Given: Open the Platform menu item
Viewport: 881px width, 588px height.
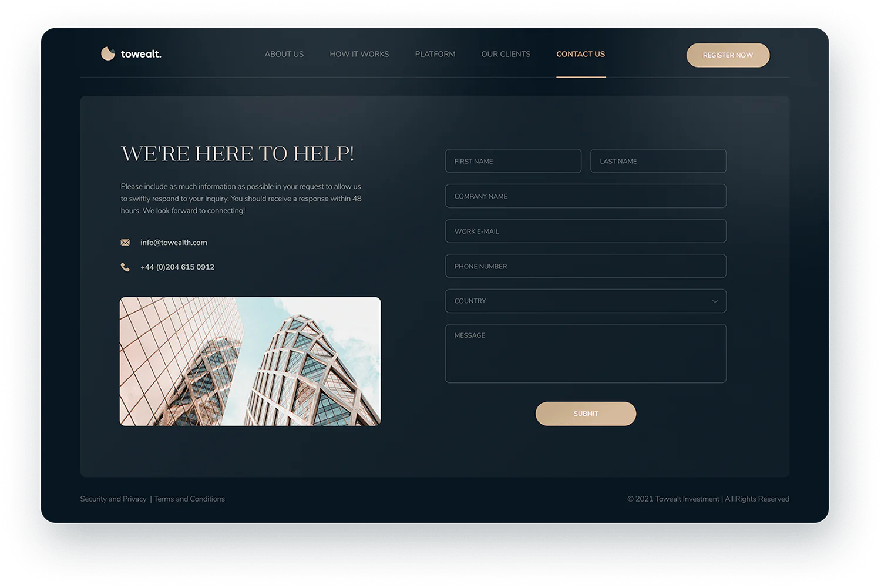Looking at the screenshot, I should click(x=435, y=54).
